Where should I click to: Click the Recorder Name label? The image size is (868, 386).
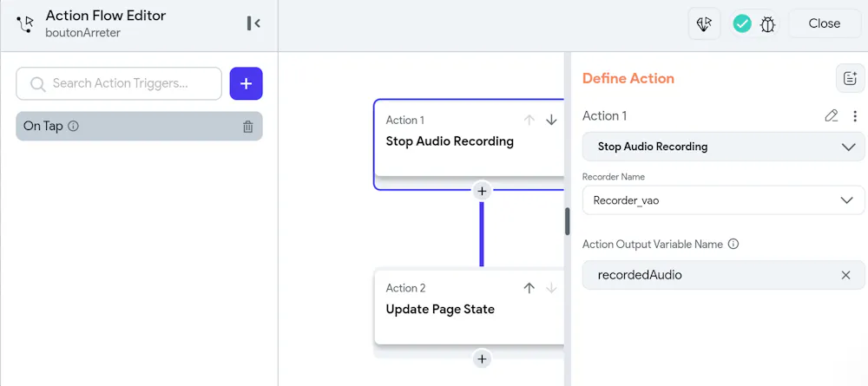coord(614,177)
